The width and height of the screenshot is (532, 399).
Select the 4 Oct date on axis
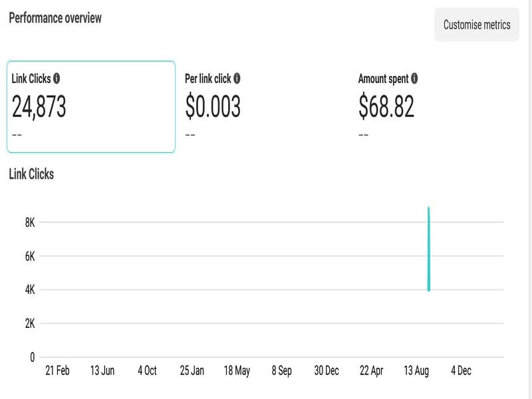(x=147, y=371)
